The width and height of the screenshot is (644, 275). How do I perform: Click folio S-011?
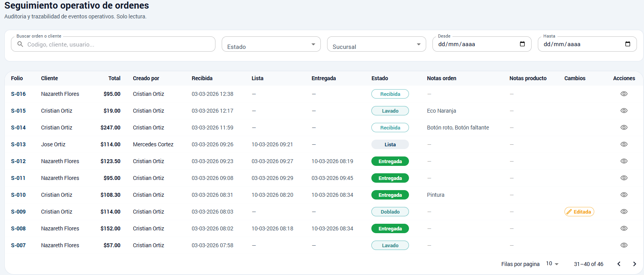click(18, 178)
